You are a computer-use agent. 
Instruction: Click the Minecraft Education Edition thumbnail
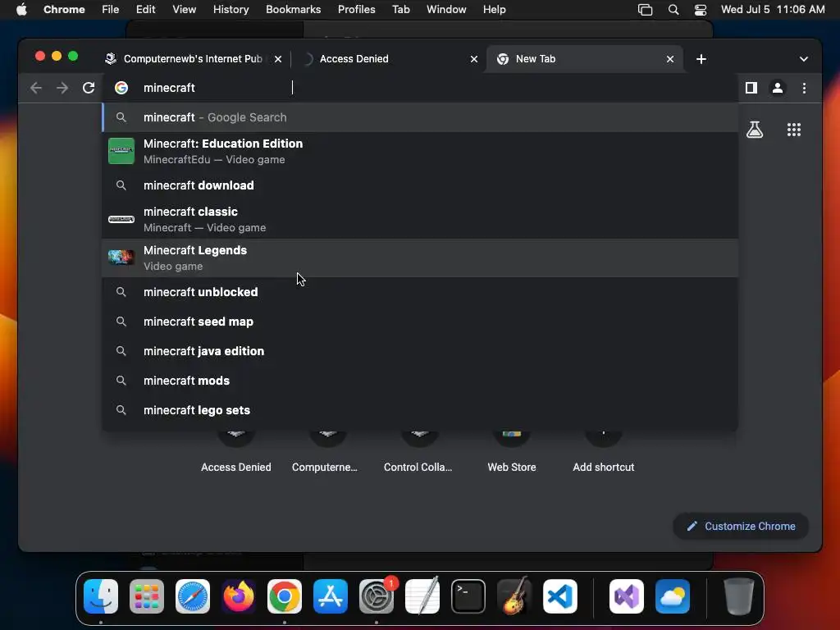click(x=121, y=151)
